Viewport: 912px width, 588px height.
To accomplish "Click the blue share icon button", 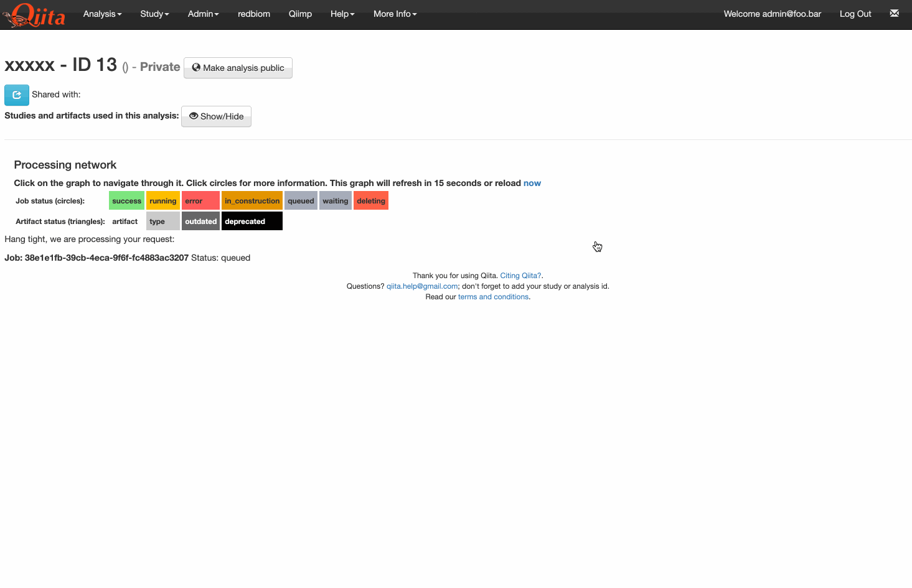I will tap(17, 95).
